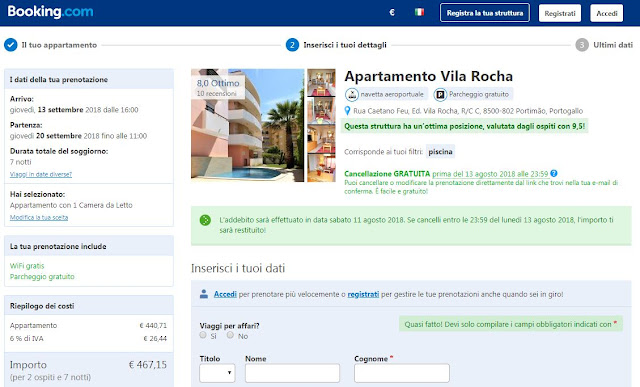Click the Accedi link in the form
The height and width of the screenshot is (387, 640).
pyautogui.click(x=225, y=294)
